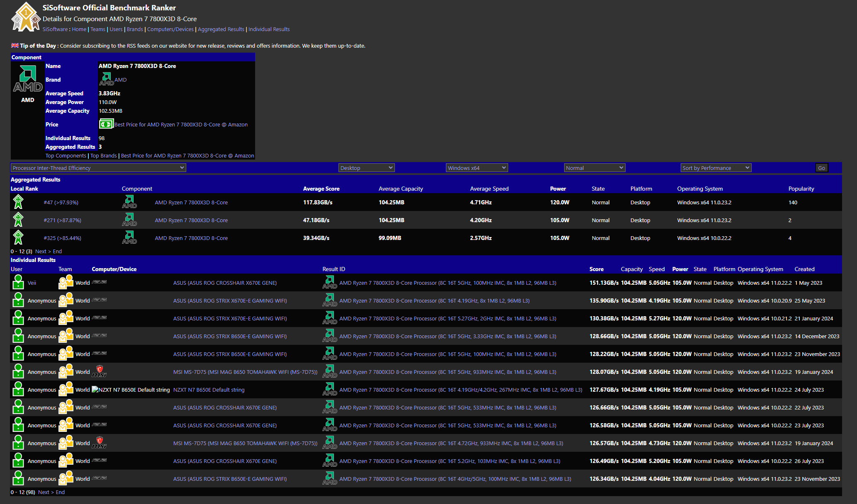857x504 pixels.
Task: Go to the Home nav link
Action: 79,29
